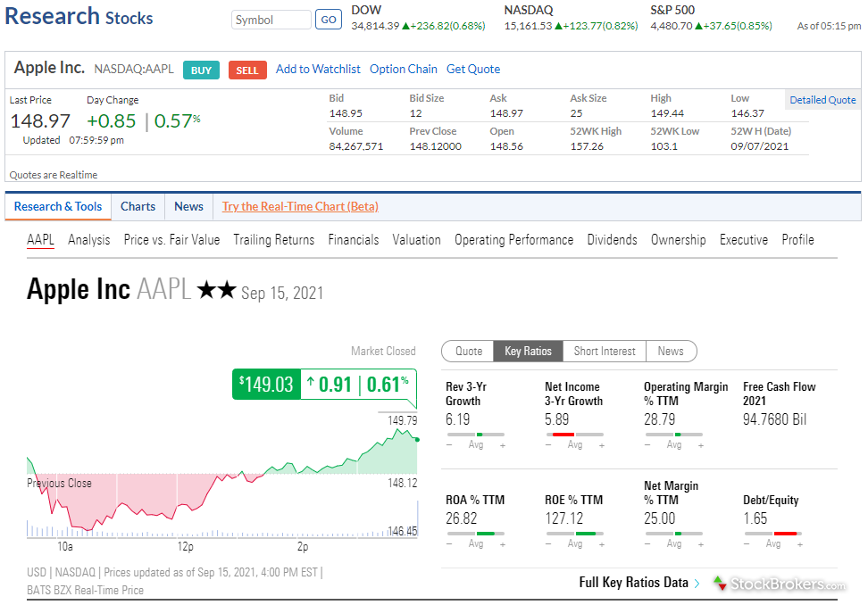Screen dimensions: 868x605
Task: Select the Short Interest toggle
Action: pyautogui.click(x=605, y=351)
